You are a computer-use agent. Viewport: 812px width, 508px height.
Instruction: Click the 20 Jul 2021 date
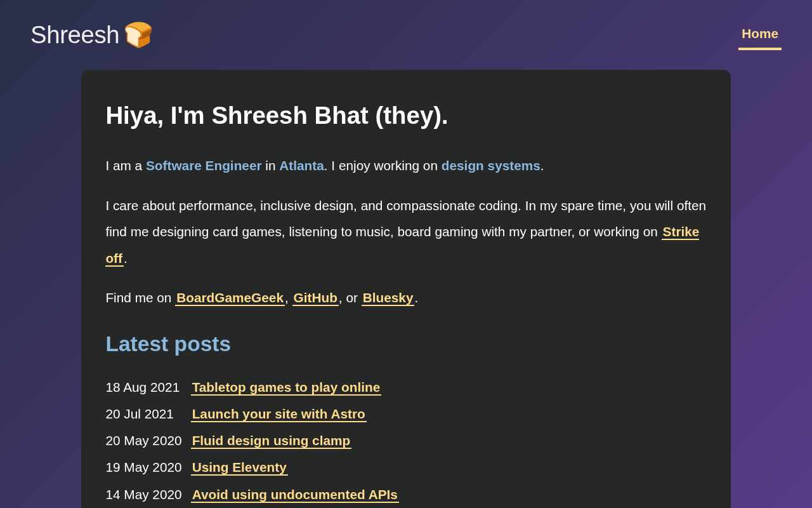point(140,414)
